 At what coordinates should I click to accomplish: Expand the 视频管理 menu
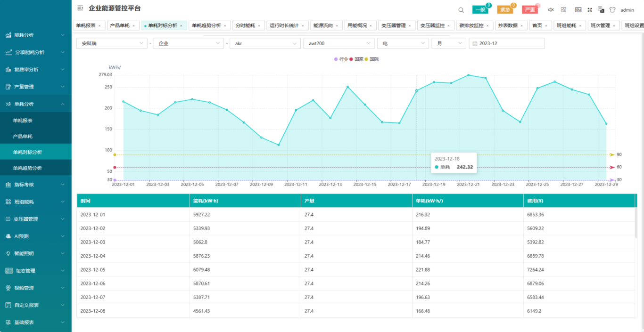(x=36, y=288)
